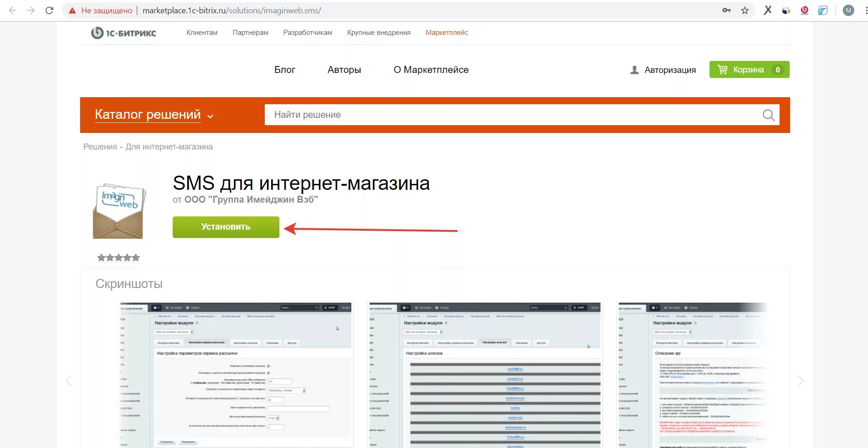The height and width of the screenshot is (448, 868).
Task: Open the third screenshot thumbnail, Описание api
Action: coord(693,375)
